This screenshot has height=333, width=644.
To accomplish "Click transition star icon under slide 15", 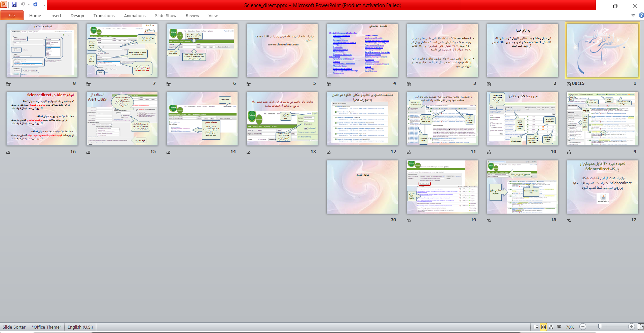I will tap(88, 152).
